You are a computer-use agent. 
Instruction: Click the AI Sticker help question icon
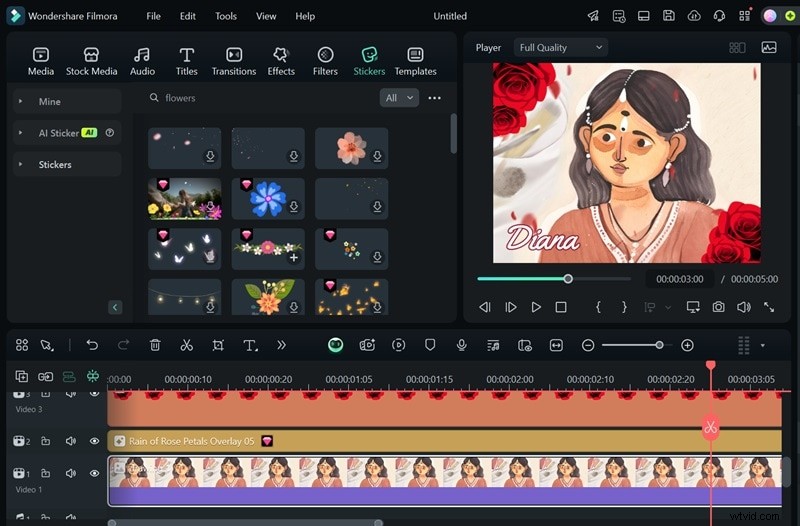tap(110, 133)
